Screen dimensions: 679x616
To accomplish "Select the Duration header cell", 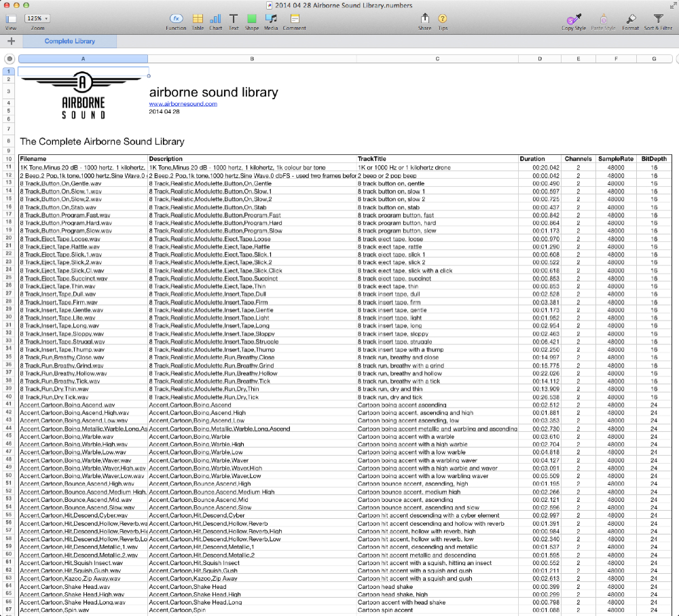I will pos(540,159).
